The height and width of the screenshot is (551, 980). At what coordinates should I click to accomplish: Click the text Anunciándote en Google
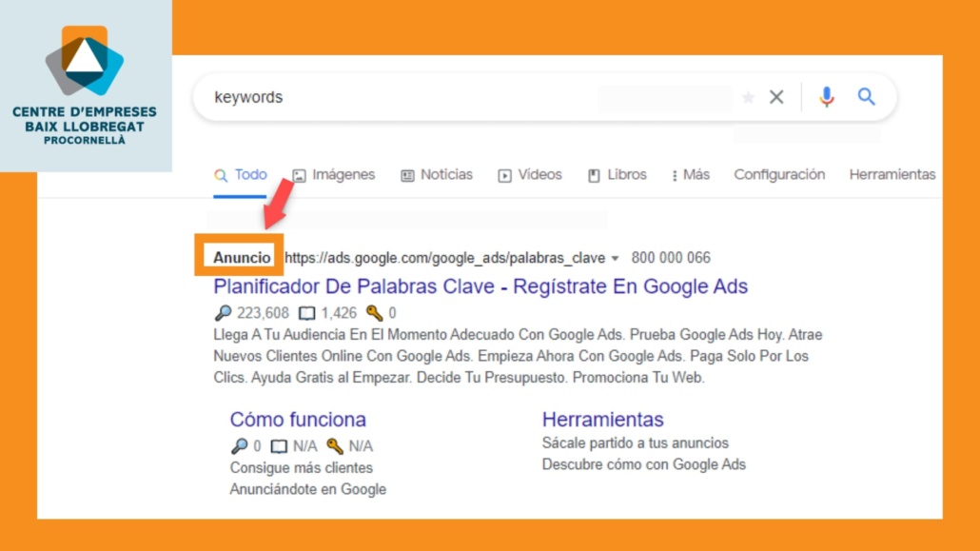pos(308,489)
